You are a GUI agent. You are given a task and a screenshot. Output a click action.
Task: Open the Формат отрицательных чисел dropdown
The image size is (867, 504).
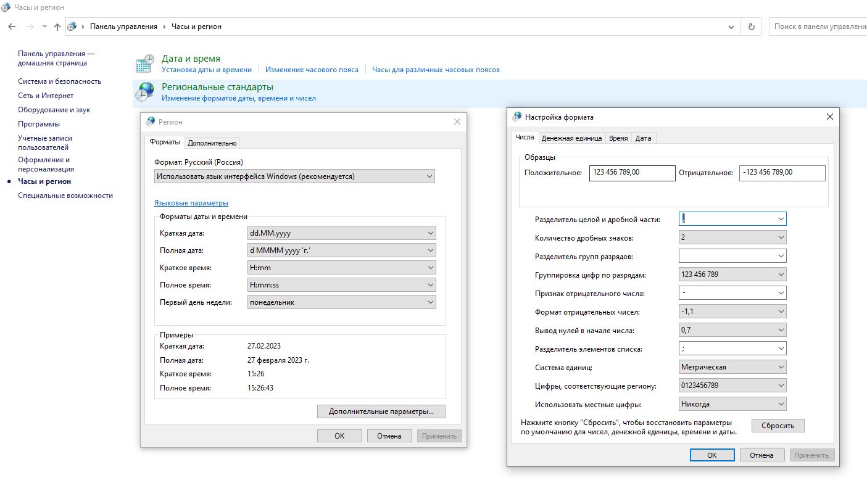732,311
